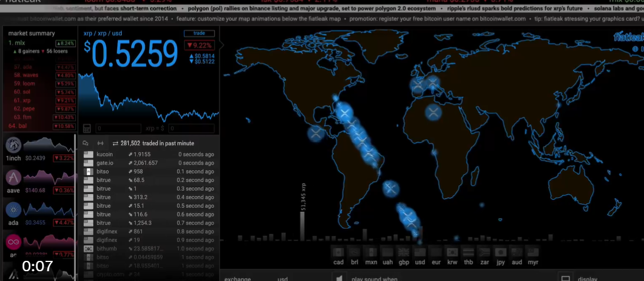The image size is (644, 281).
Task: Select the 1inch coin icon
Action: click(13, 145)
